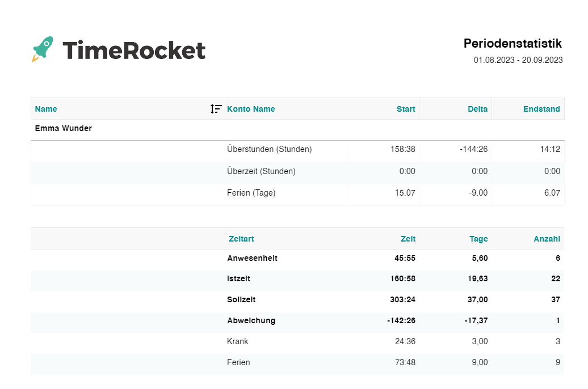Viewport: 588px width, 389px height.
Task: Select the Anwesenheit row label
Action: coord(252,258)
